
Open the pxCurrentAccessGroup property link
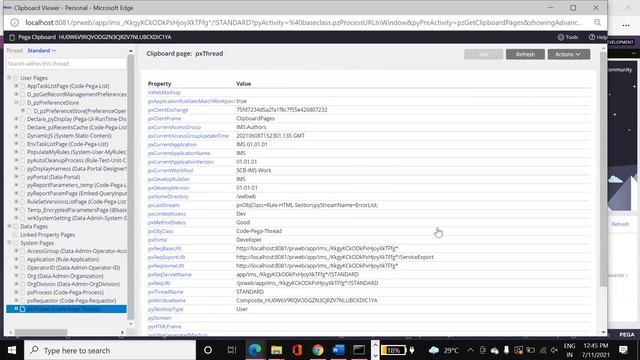tap(174, 127)
